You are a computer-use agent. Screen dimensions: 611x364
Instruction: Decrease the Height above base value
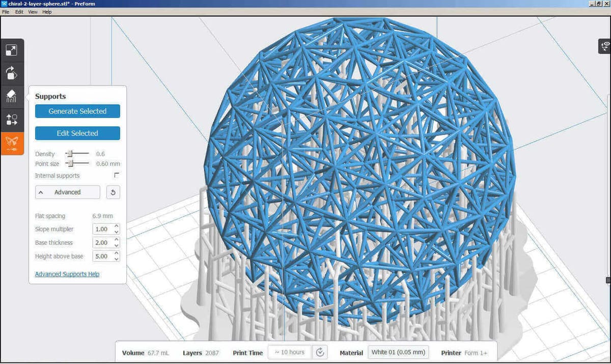tap(117, 259)
